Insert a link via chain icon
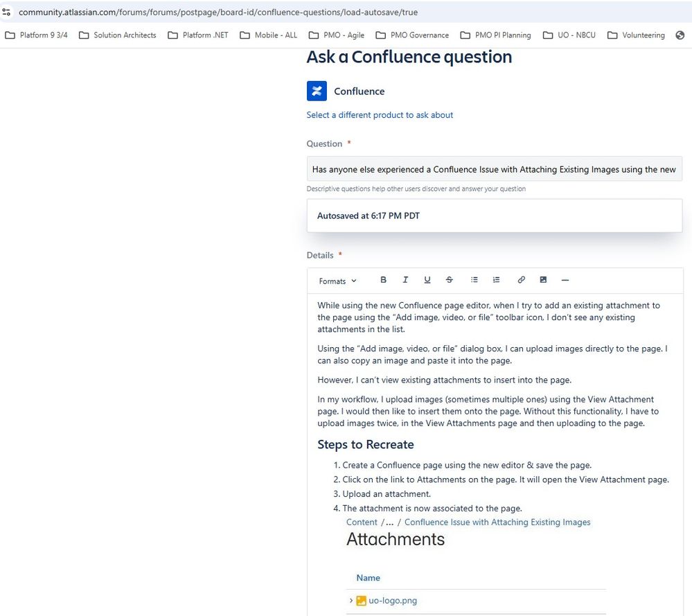The width and height of the screenshot is (692, 616). pos(521,280)
